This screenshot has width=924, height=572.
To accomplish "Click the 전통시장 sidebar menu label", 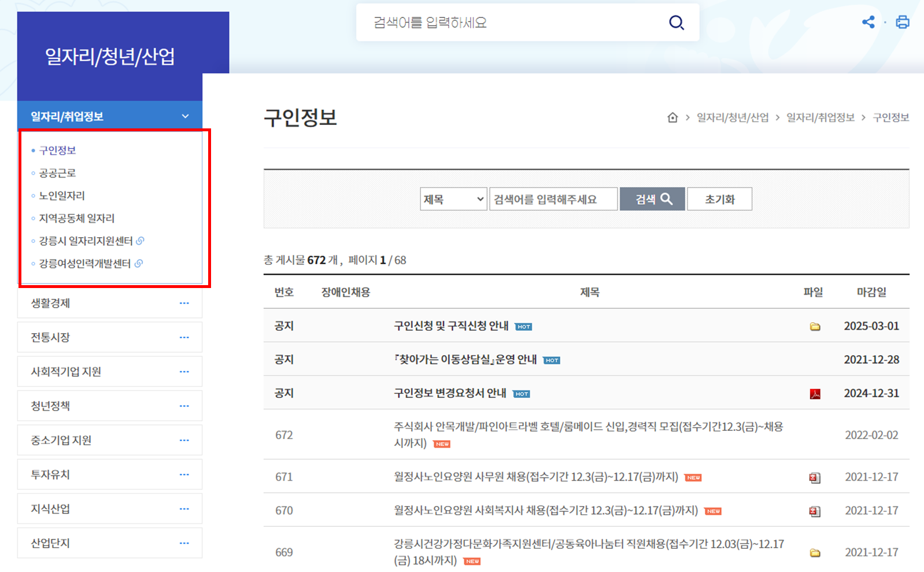I will (x=50, y=337).
